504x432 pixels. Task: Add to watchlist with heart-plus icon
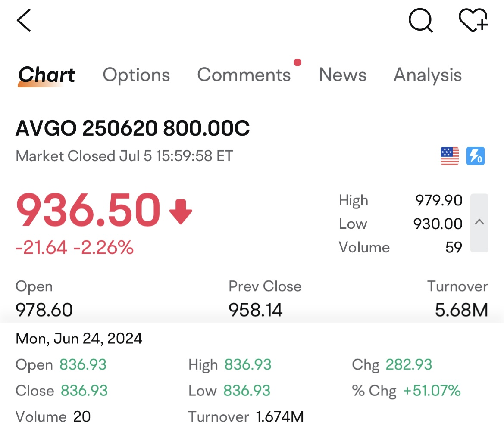(x=473, y=20)
